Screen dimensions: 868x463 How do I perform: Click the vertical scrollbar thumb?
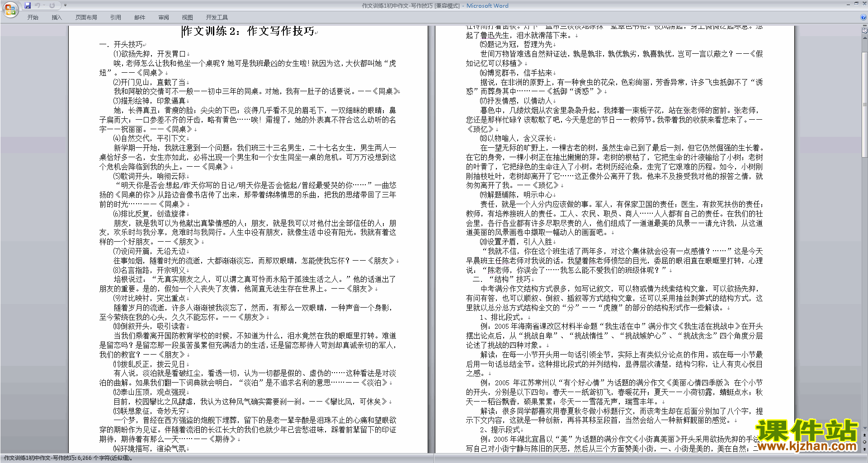tap(865, 105)
